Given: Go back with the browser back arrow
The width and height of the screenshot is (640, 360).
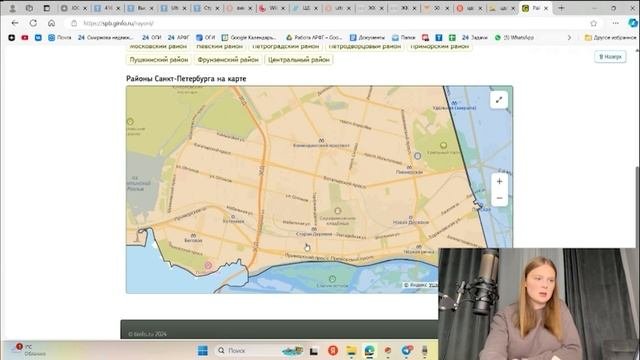Looking at the screenshot, I should point(15,23).
